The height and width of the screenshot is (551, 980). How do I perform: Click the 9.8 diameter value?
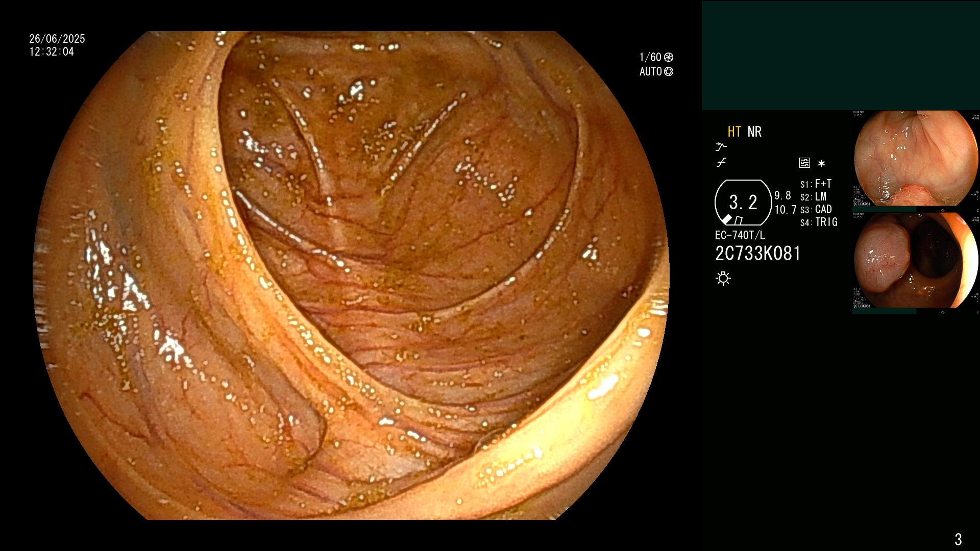click(x=782, y=195)
